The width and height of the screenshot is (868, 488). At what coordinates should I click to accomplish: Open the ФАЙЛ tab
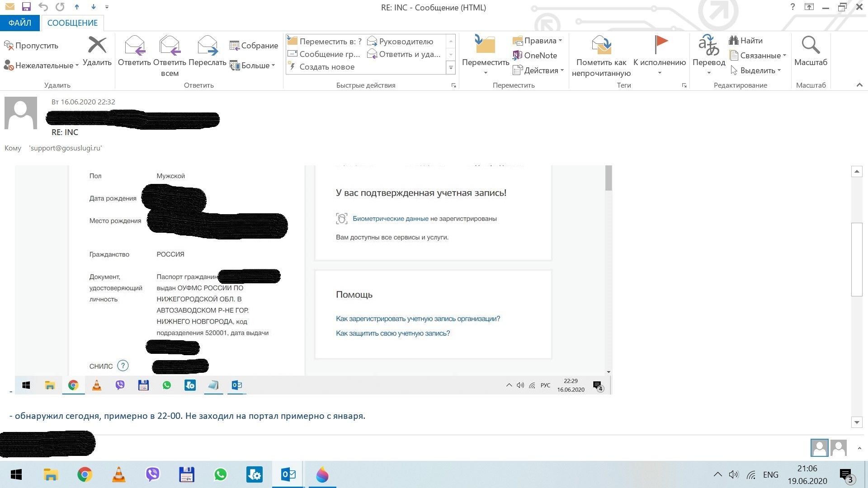(x=20, y=23)
